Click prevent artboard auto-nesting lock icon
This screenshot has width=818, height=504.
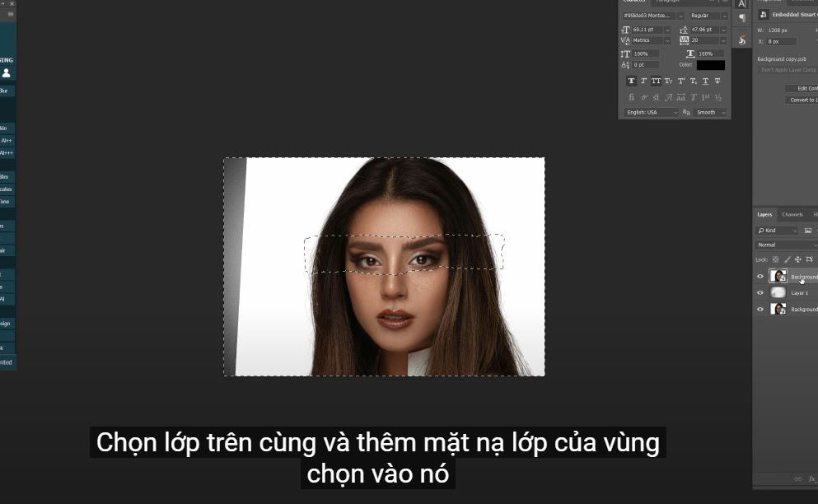809,259
